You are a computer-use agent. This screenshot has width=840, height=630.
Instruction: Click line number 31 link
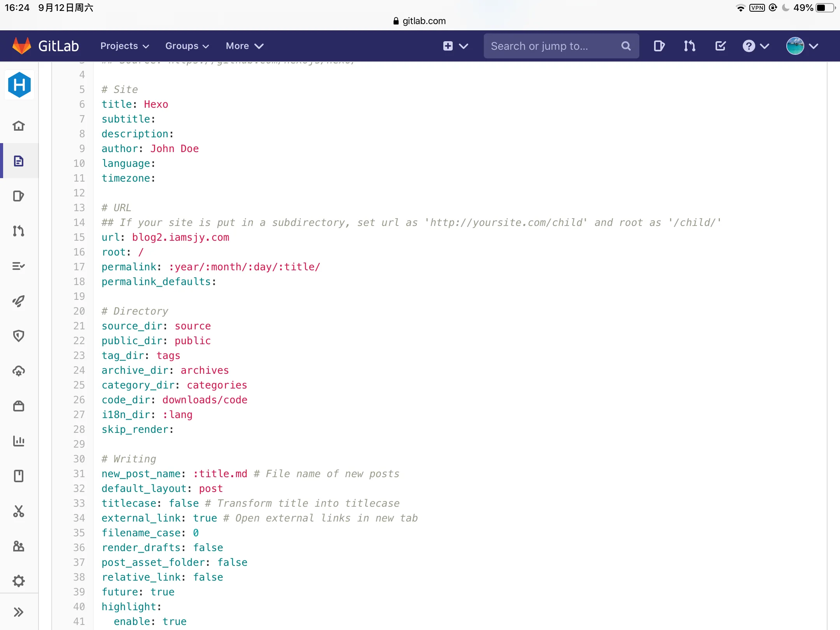[79, 474]
